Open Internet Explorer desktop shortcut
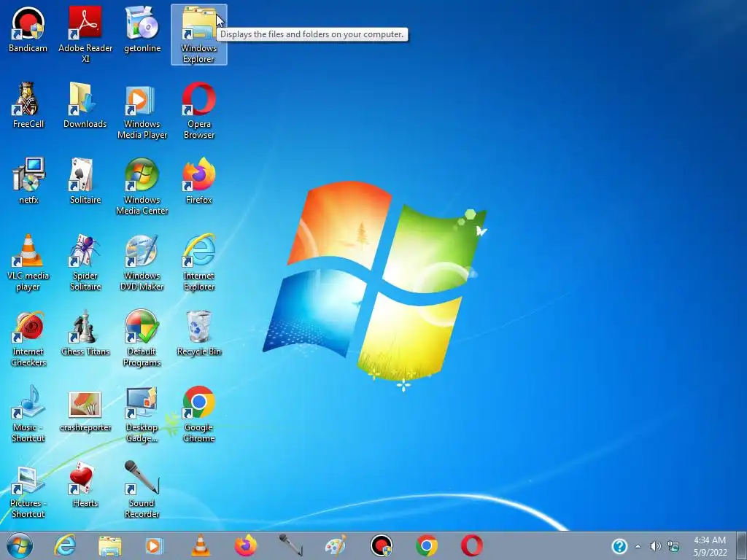The width and height of the screenshot is (747, 560). point(199,262)
